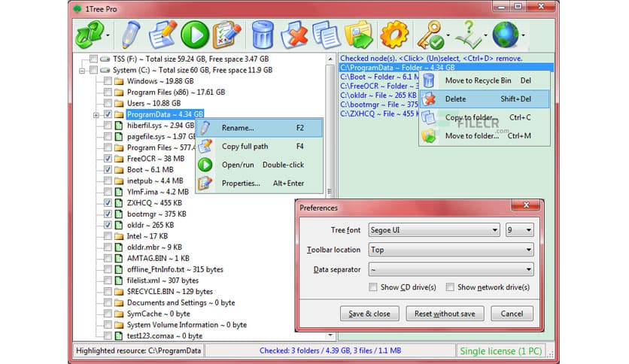Click the copy to folder documents icon
This screenshot has width=629, height=364.
coord(326,35)
